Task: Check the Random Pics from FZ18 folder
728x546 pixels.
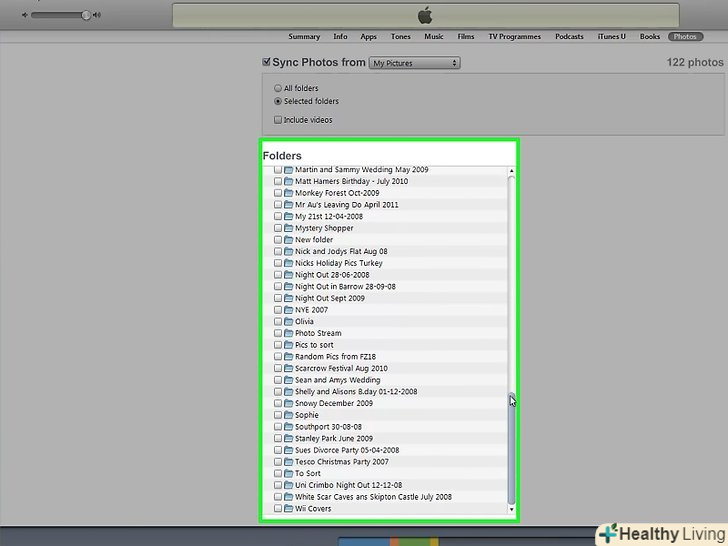Action: (278, 357)
